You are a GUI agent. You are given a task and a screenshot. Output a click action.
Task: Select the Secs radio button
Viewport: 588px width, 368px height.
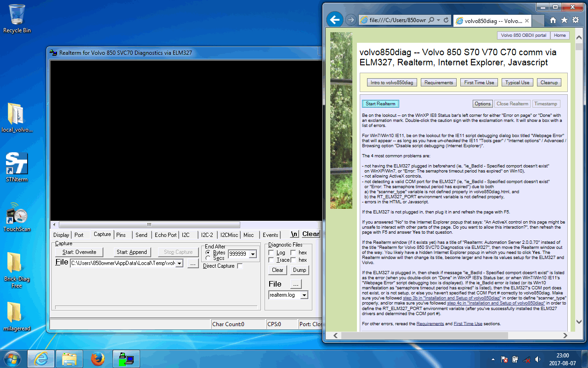click(208, 258)
